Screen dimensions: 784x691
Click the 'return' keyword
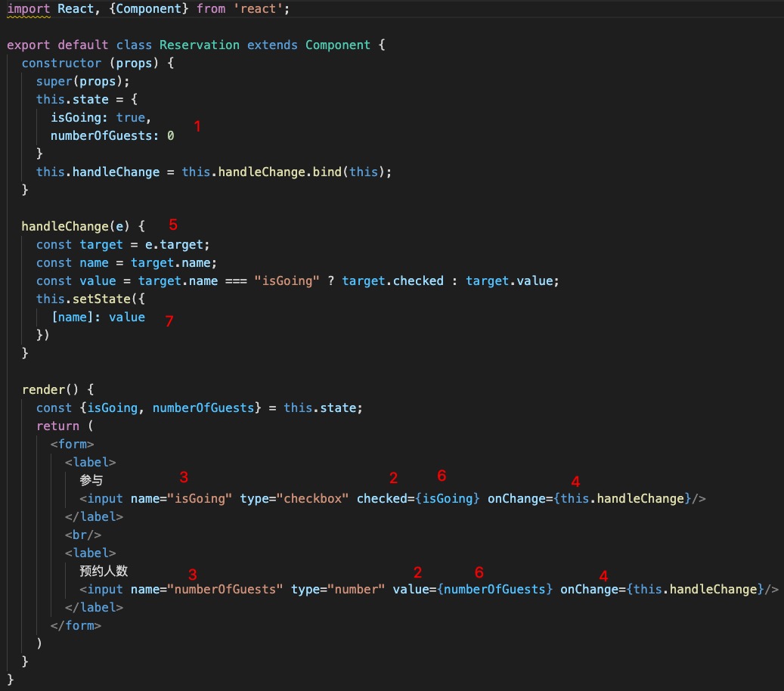point(57,426)
